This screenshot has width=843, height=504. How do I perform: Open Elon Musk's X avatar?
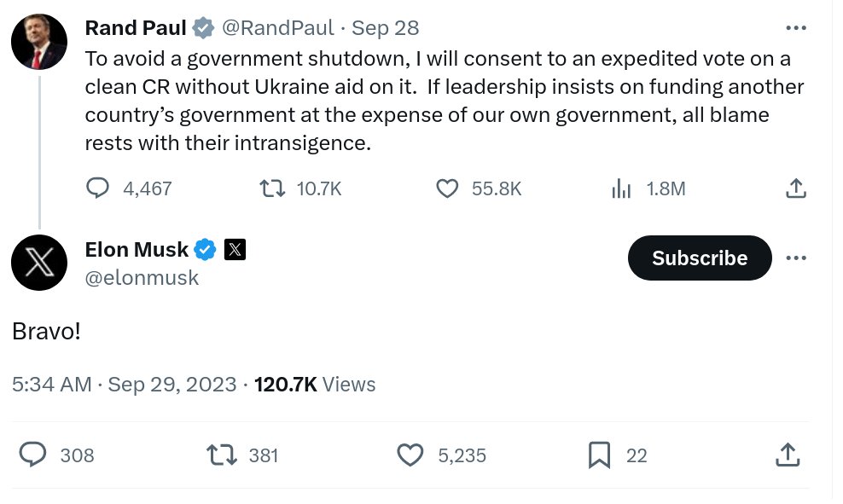pos(39,263)
